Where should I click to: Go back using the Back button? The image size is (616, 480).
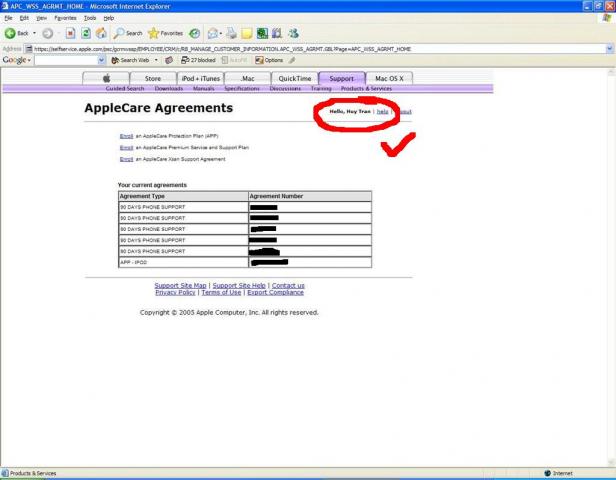coord(16,33)
